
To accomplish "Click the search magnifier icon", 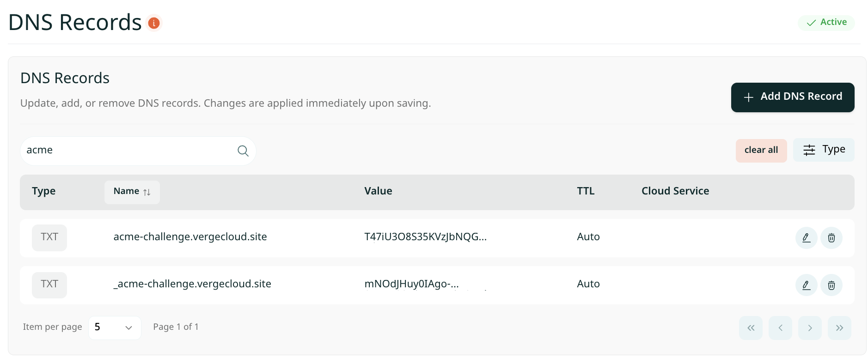I will 243,151.
